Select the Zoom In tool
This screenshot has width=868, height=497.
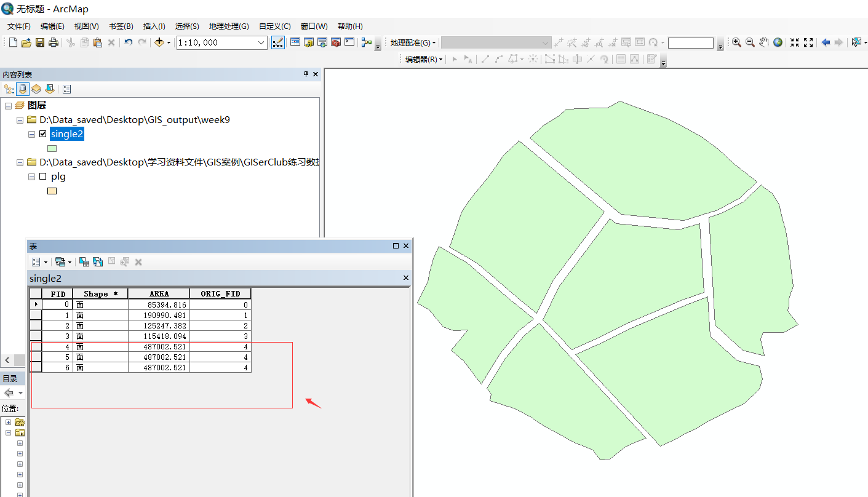coord(736,42)
